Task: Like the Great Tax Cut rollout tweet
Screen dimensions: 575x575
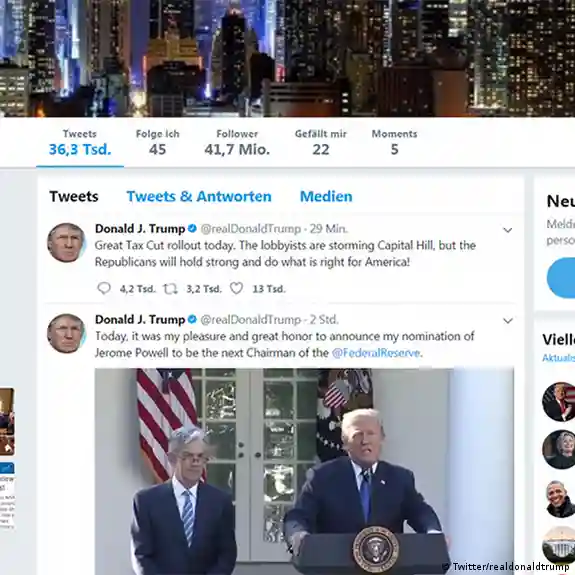Action: [237, 289]
